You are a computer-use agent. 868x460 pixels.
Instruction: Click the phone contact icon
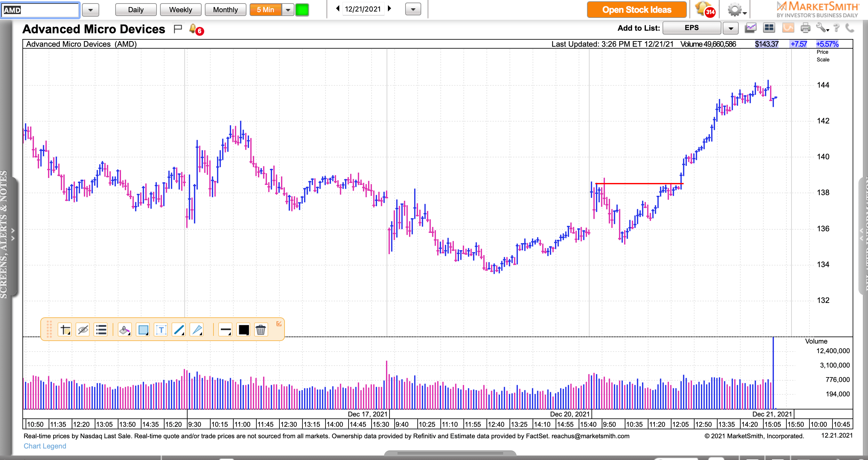click(x=850, y=28)
